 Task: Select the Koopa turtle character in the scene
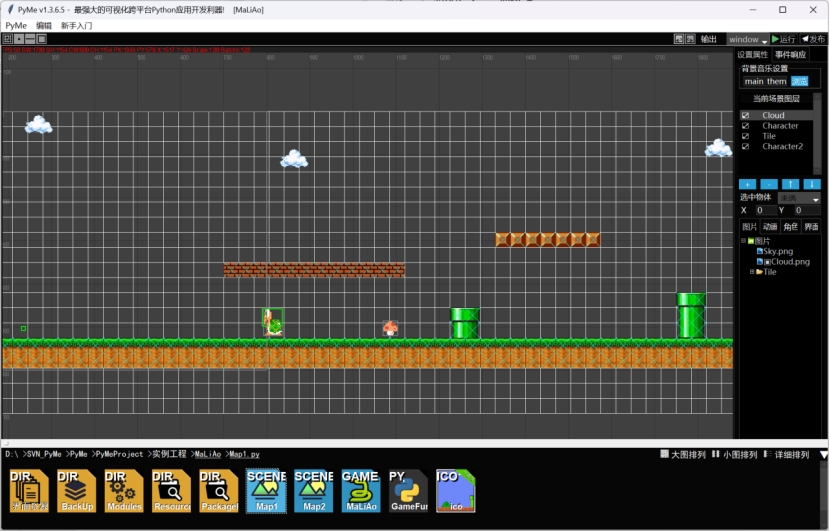point(273,322)
